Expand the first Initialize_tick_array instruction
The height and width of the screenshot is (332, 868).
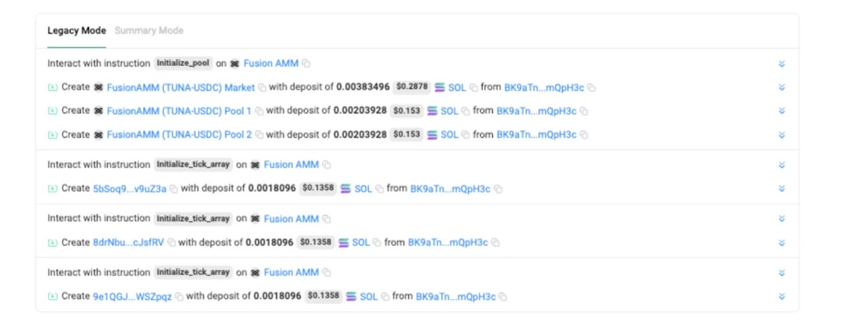click(x=781, y=165)
